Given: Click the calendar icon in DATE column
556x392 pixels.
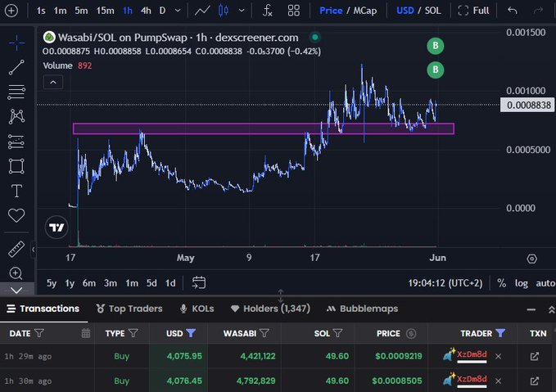Looking at the screenshot, I should click(x=85, y=333).
